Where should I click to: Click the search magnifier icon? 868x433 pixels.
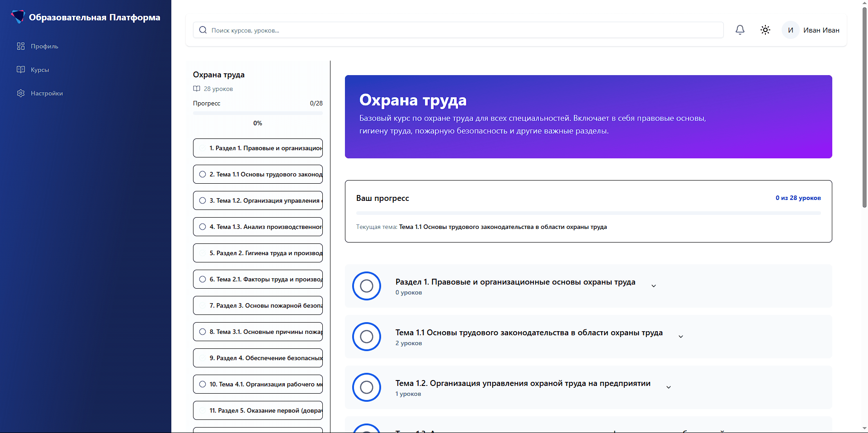click(203, 29)
